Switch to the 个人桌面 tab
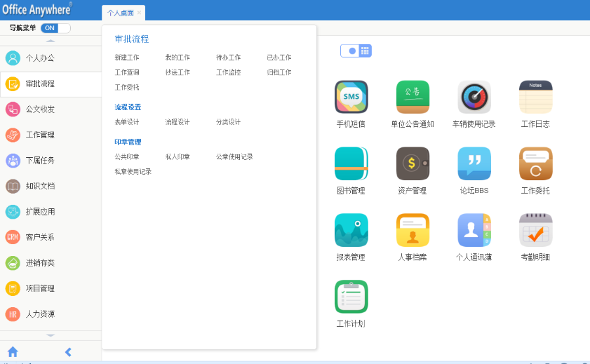The image size is (590, 364). (120, 12)
